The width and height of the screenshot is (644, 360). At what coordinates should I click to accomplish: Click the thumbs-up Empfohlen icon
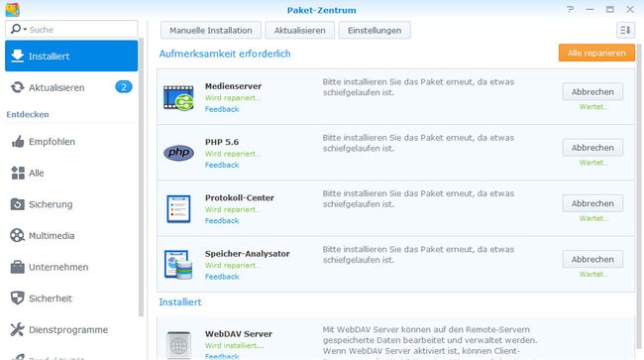tap(17, 142)
